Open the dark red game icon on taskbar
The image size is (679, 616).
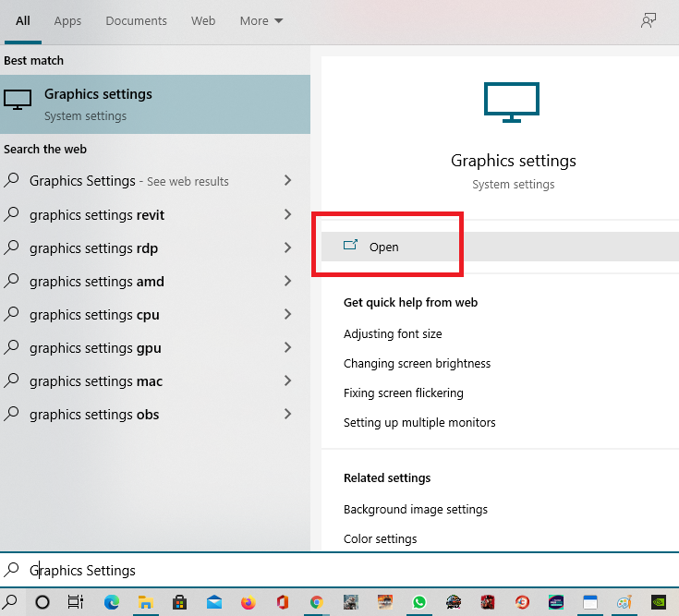488,602
